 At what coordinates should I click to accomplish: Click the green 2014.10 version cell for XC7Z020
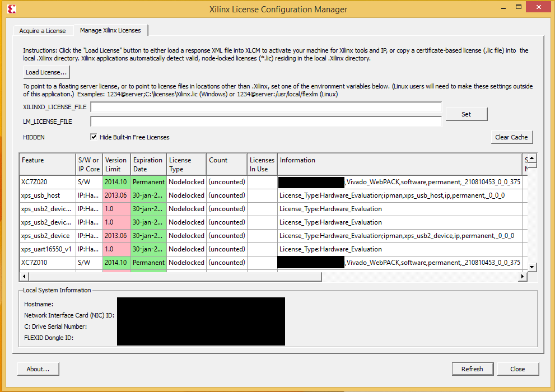[117, 182]
